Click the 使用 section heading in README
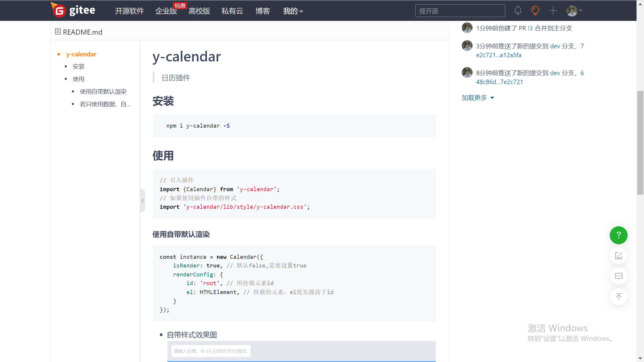 coord(163,156)
